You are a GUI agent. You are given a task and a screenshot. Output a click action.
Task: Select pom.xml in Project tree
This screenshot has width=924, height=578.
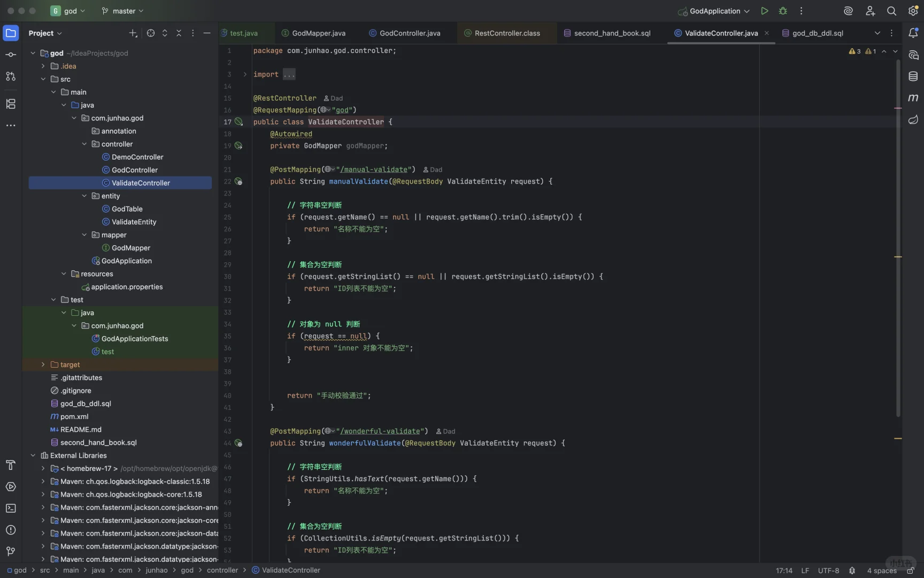point(74,417)
